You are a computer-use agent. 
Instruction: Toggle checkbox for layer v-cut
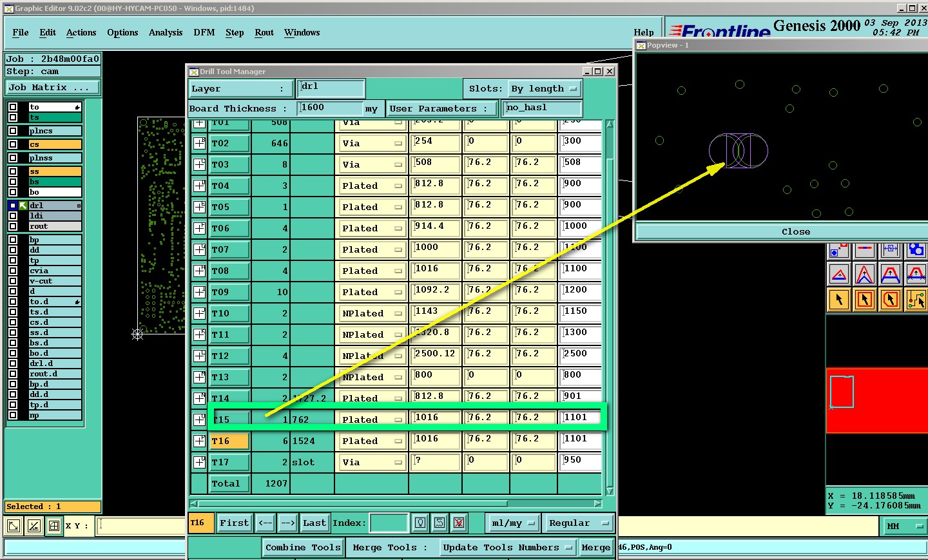tap(13, 281)
